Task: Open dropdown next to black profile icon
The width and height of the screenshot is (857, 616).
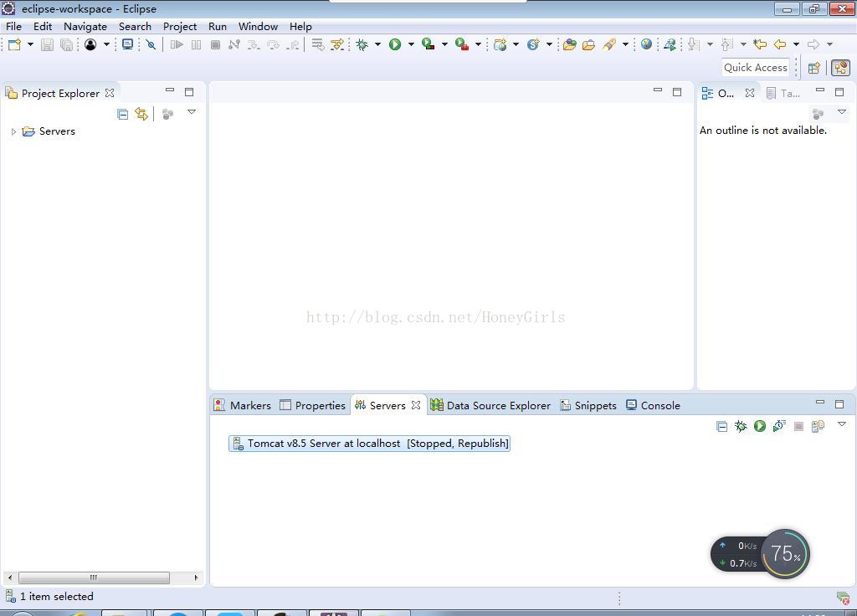Action: (106, 44)
